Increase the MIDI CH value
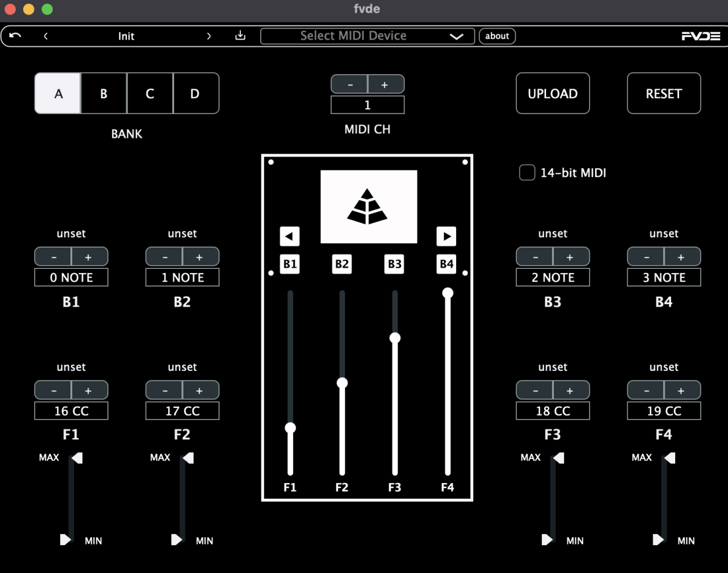728x573 pixels. click(386, 84)
